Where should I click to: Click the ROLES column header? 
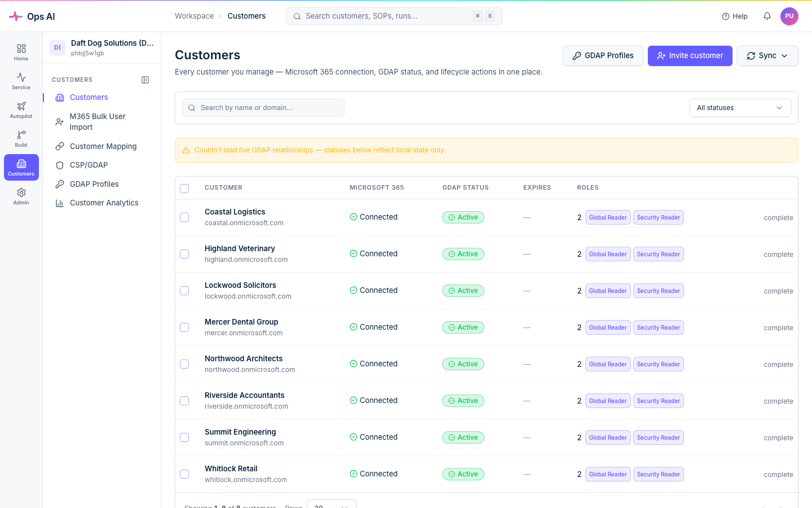(x=588, y=188)
